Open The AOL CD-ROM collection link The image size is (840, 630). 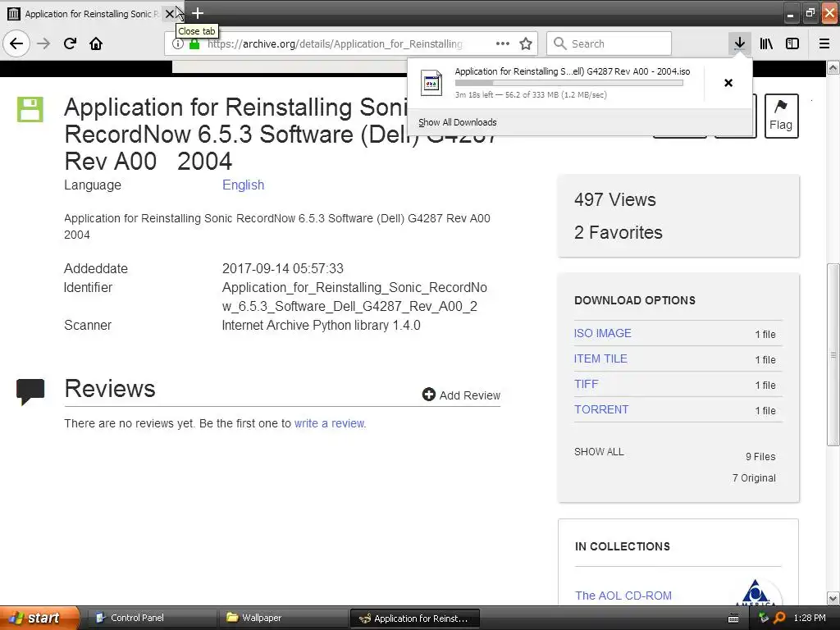(623, 596)
